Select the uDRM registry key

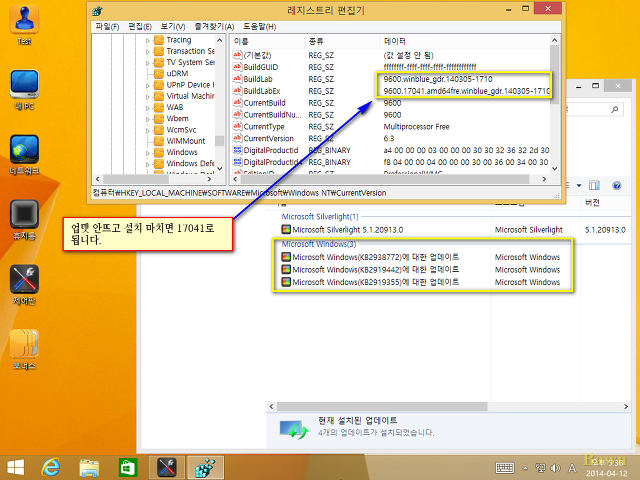pyautogui.click(x=177, y=73)
